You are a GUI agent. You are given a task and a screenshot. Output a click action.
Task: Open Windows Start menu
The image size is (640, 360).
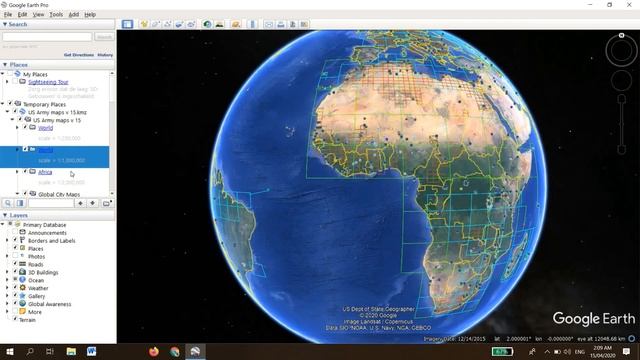point(10,351)
